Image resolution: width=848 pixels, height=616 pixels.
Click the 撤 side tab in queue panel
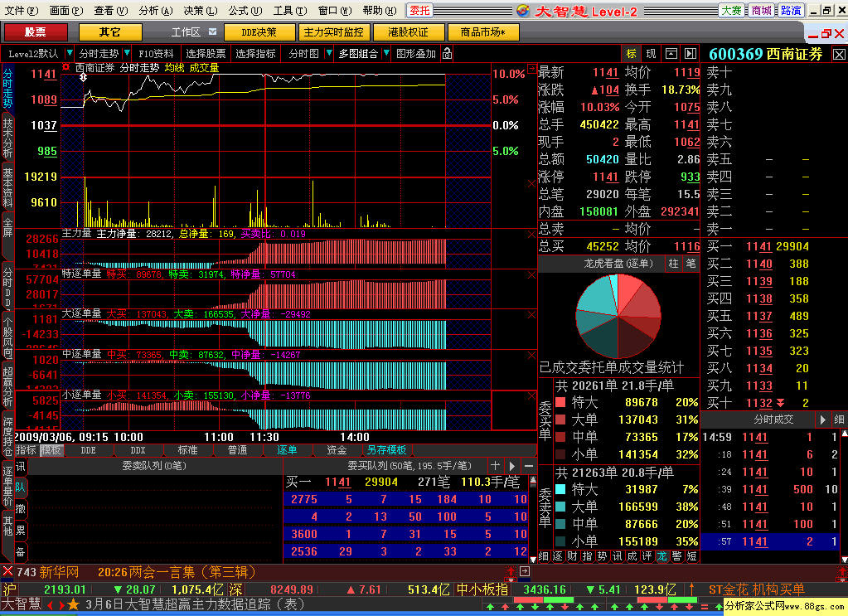tap(21, 508)
